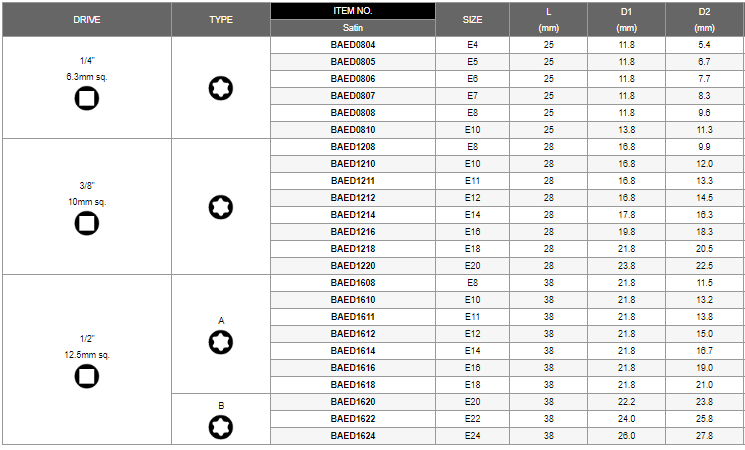Click the DRIVE column header
Screen dimensions: 745x450
(x=87, y=19)
